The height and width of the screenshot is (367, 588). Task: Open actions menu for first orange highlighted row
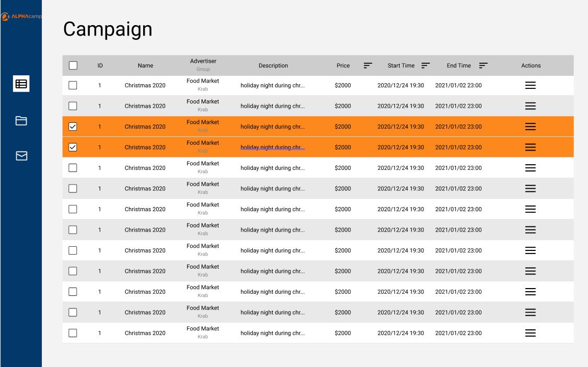pyautogui.click(x=530, y=127)
